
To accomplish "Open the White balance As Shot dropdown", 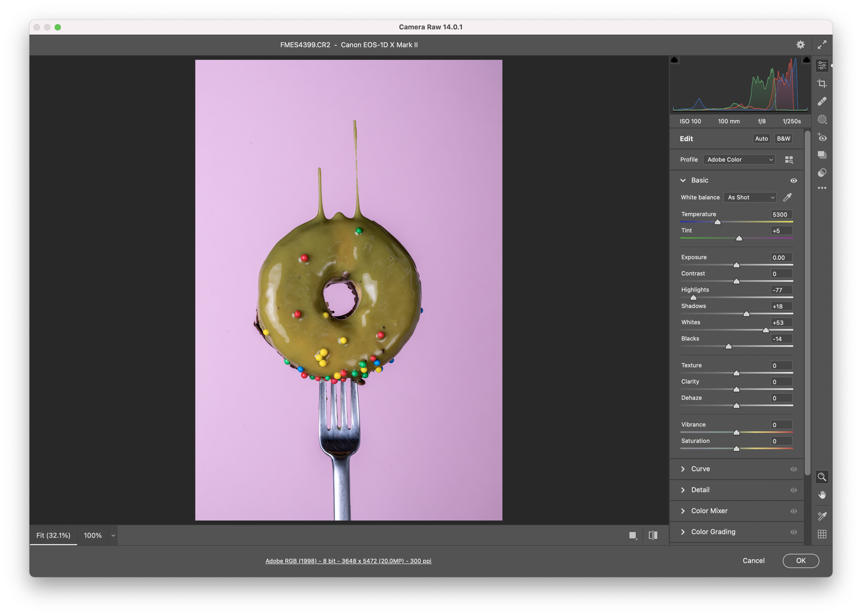I will coord(750,197).
